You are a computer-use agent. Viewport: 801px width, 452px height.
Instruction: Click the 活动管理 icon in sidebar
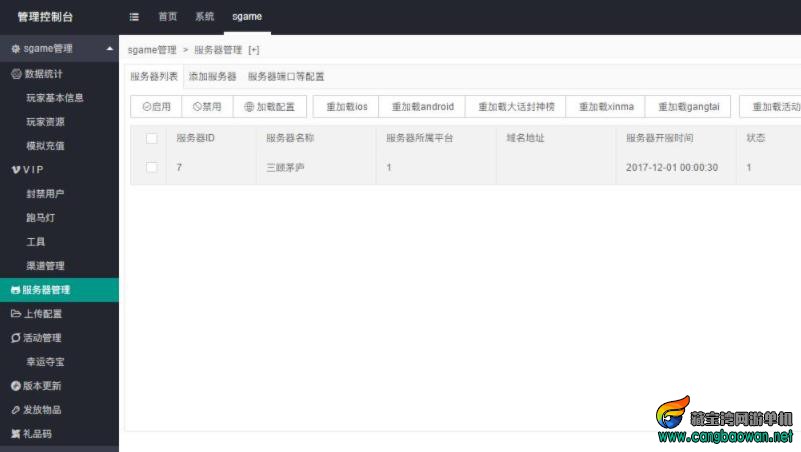tap(16, 338)
